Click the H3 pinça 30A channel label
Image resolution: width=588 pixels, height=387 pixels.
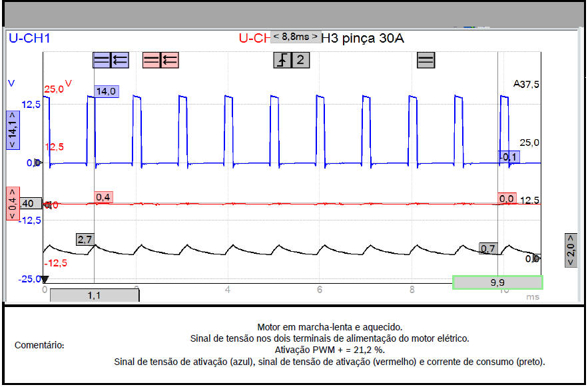click(362, 38)
